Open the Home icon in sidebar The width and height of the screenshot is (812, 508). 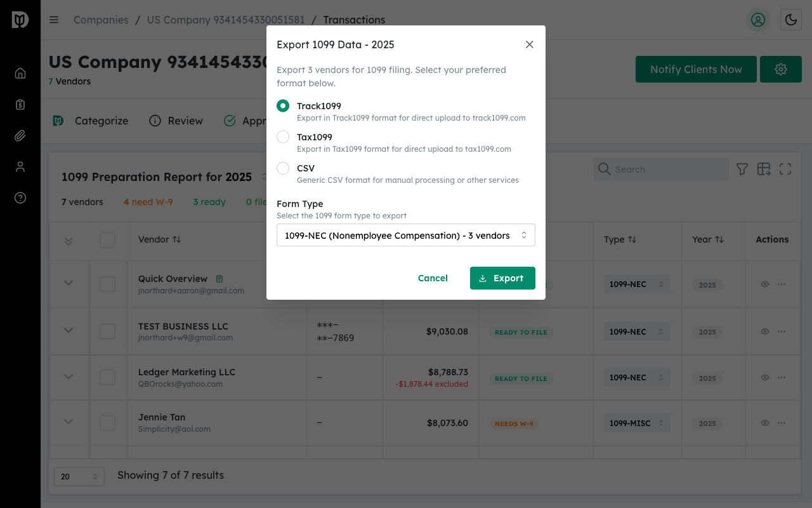coord(20,73)
